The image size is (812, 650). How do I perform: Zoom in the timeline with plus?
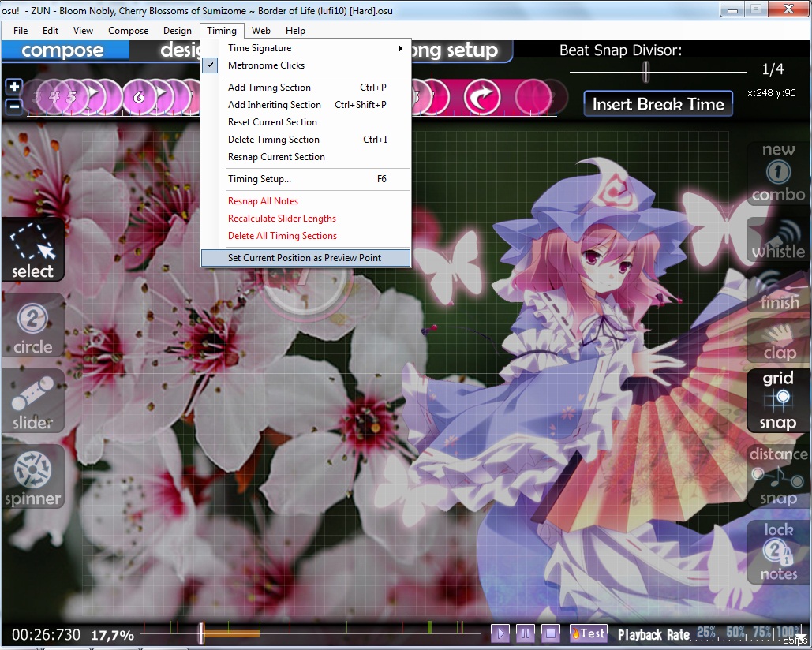[x=14, y=86]
